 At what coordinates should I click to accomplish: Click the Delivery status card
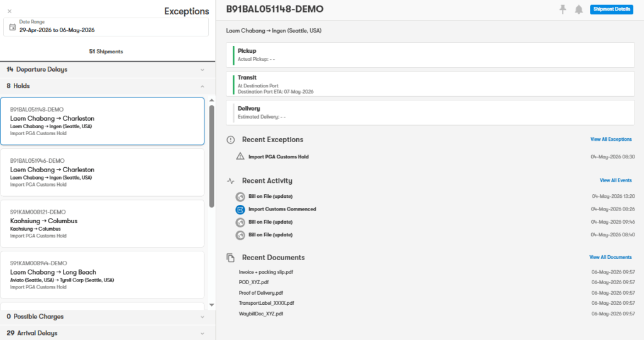coord(430,113)
